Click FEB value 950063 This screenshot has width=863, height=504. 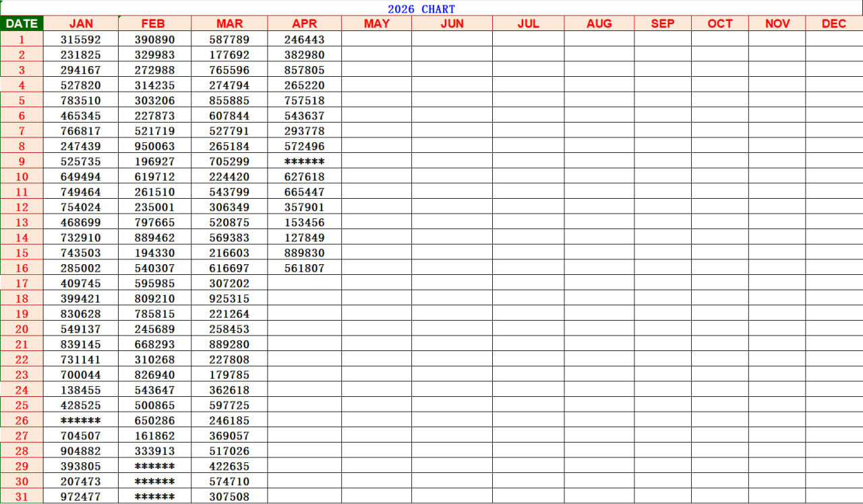(x=154, y=146)
